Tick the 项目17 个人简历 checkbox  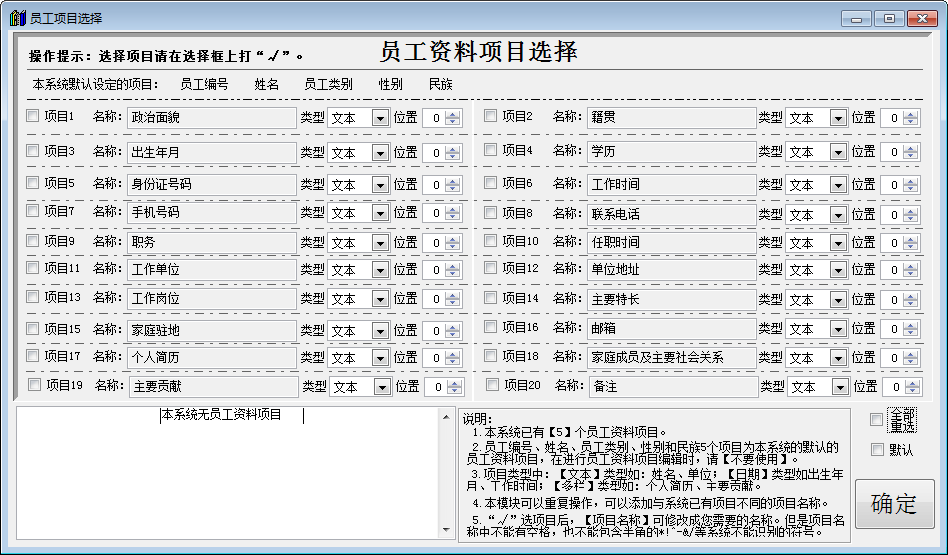pyautogui.click(x=33, y=355)
